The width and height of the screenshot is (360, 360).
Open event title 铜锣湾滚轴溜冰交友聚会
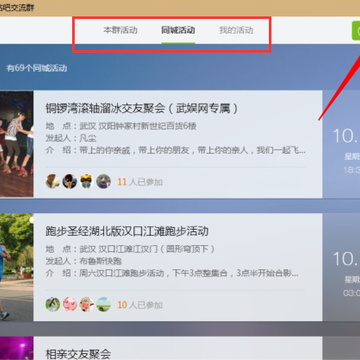(x=142, y=108)
